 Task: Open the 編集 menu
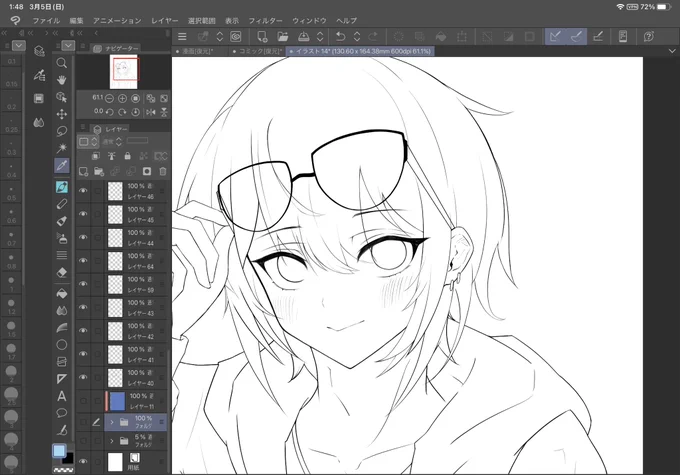tap(76, 20)
